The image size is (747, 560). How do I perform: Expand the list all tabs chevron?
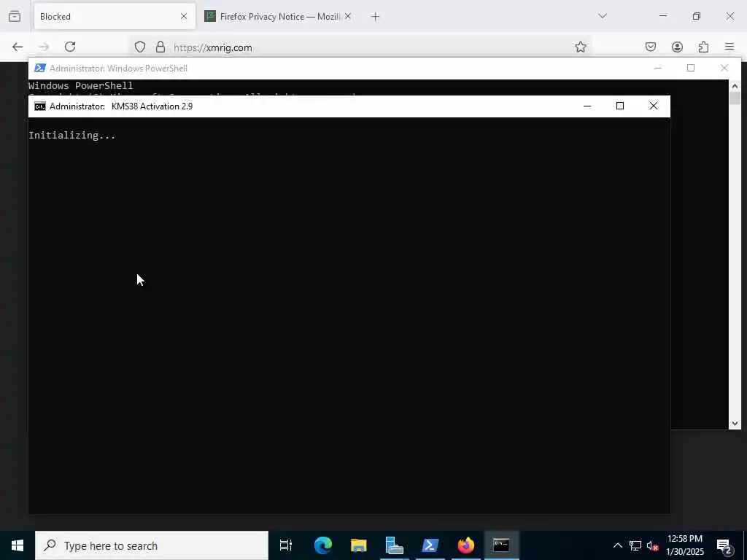(x=603, y=16)
